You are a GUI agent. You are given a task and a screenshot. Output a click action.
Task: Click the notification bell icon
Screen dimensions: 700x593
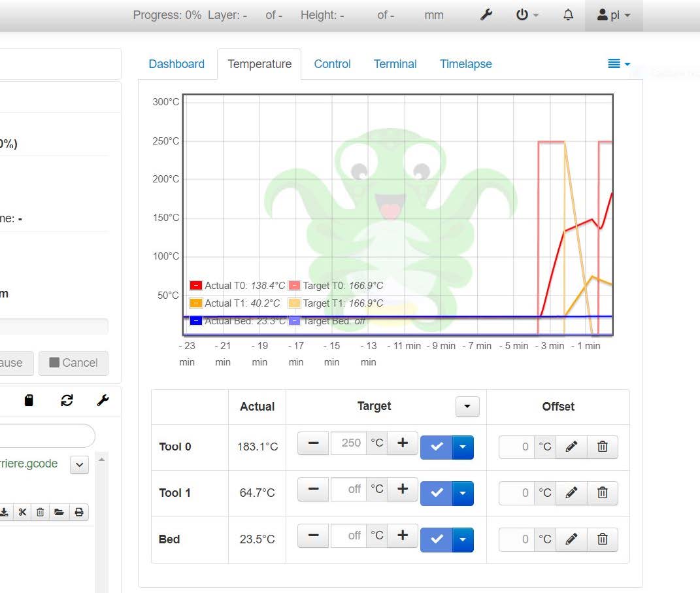click(x=567, y=14)
